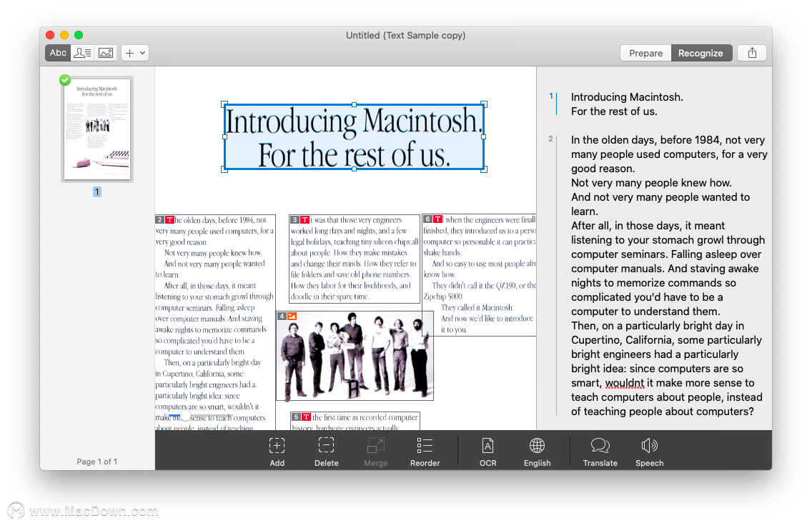Select the headline zone 'Introducing Macintosh'
The image size is (812, 523).
[355, 137]
